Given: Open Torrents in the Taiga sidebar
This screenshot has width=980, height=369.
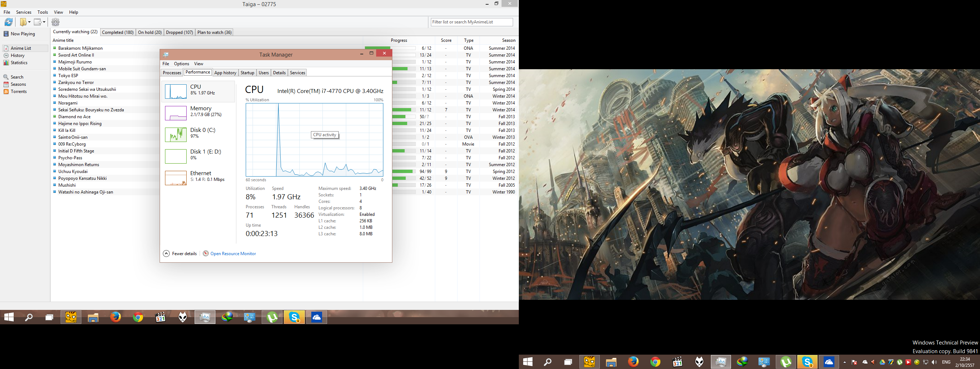Looking at the screenshot, I should point(15,91).
